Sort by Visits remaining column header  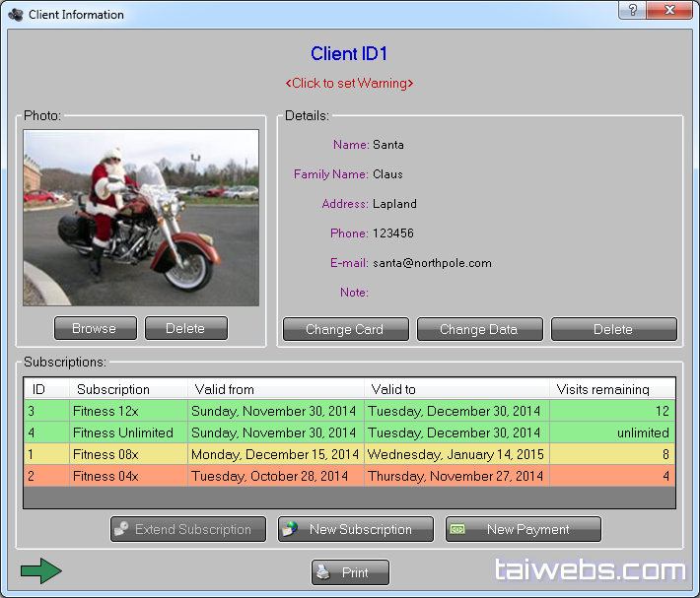[x=602, y=389]
